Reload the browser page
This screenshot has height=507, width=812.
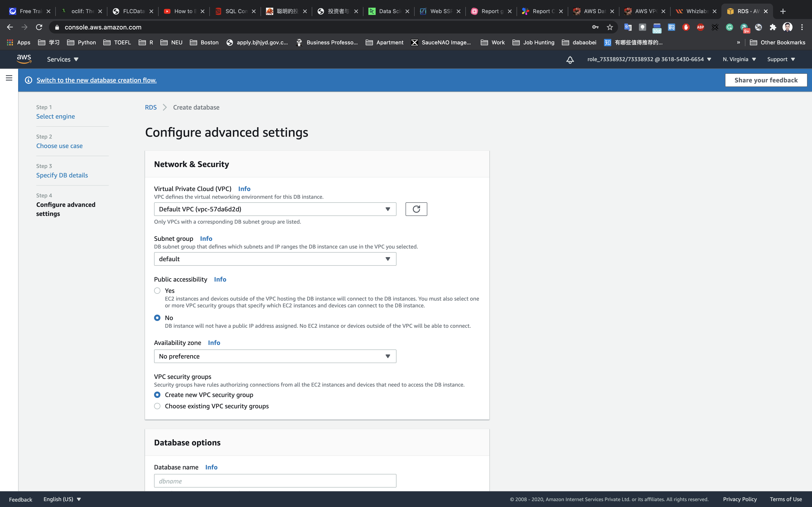(x=39, y=27)
